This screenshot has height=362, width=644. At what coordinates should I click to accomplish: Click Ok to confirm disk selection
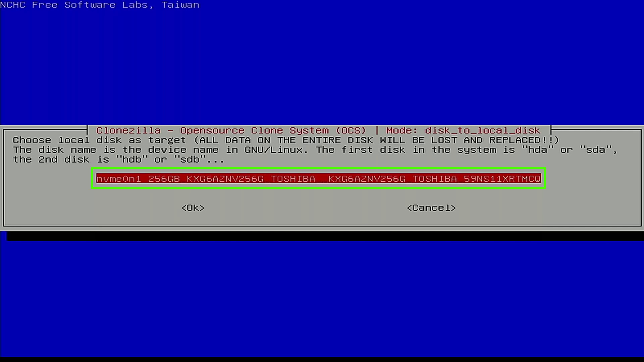pos(193,208)
